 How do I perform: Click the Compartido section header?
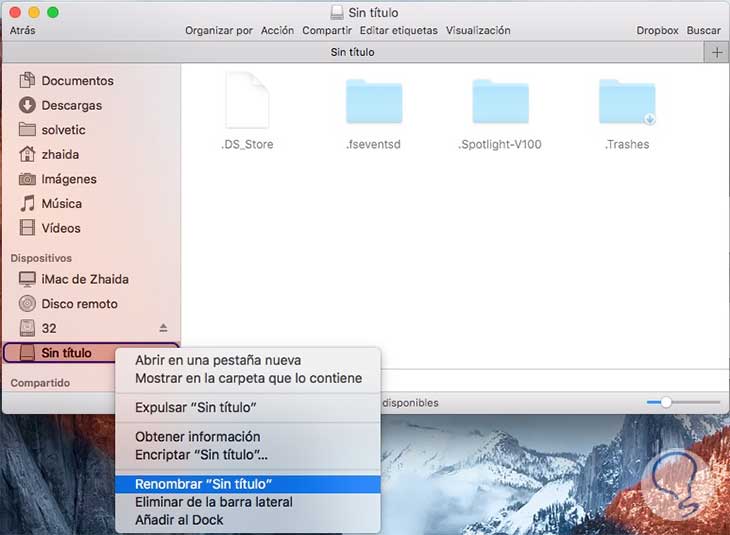(x=40, y=383)
